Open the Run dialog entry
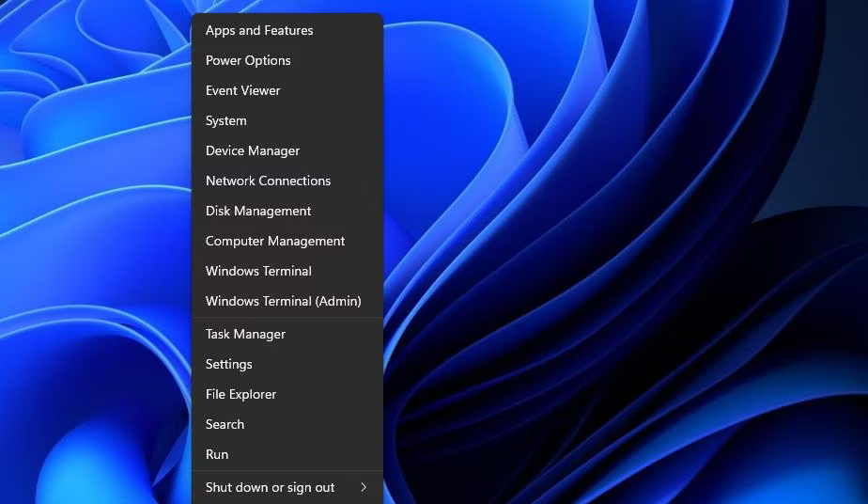Screen dimensions: 868x504 pos(287,454)
